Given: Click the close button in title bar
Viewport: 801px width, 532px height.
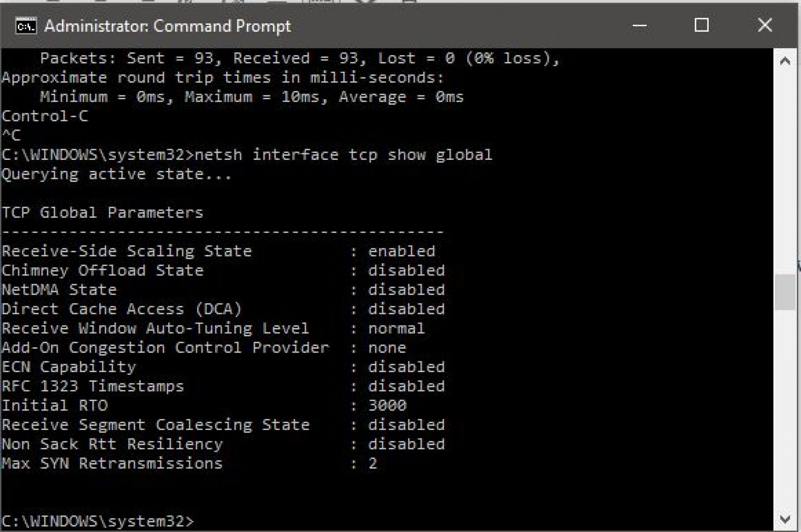Looking at the screenshot, I should pos(765,24).
